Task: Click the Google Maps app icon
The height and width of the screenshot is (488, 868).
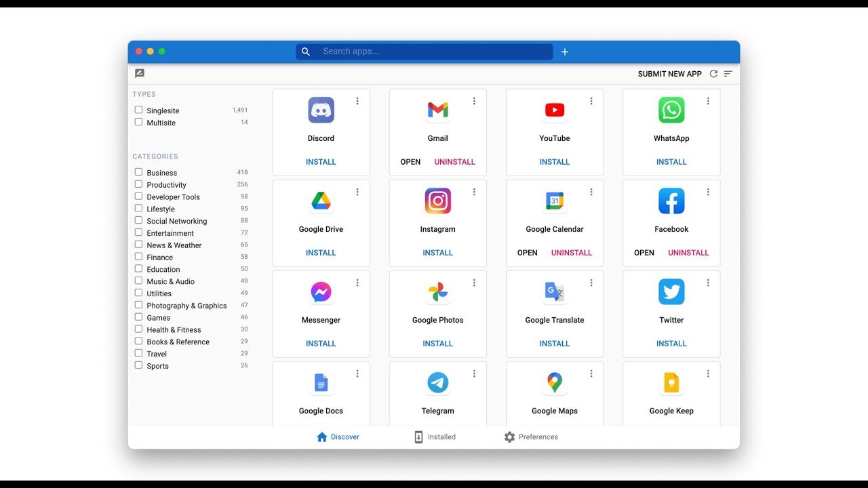Action: click(x=555, y=382)
